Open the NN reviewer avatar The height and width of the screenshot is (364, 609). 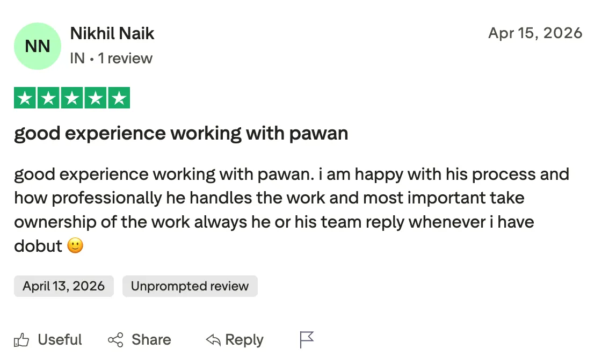[x=37, y=46]
